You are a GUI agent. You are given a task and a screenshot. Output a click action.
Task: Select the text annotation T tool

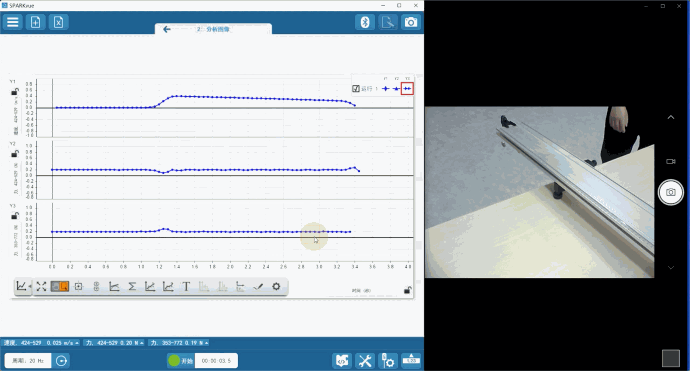(186, 287)
